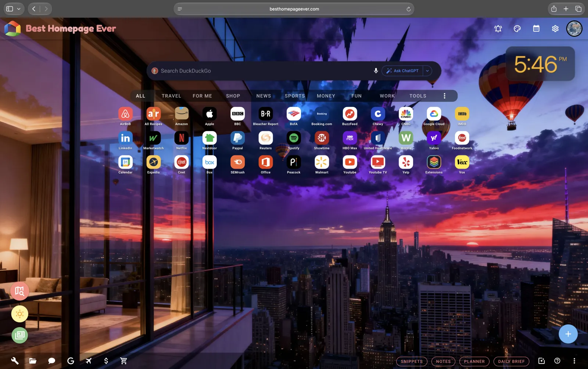588x369 pixels.
Task: Switch to the TOOLS category tab
Action: coord(418,96)
